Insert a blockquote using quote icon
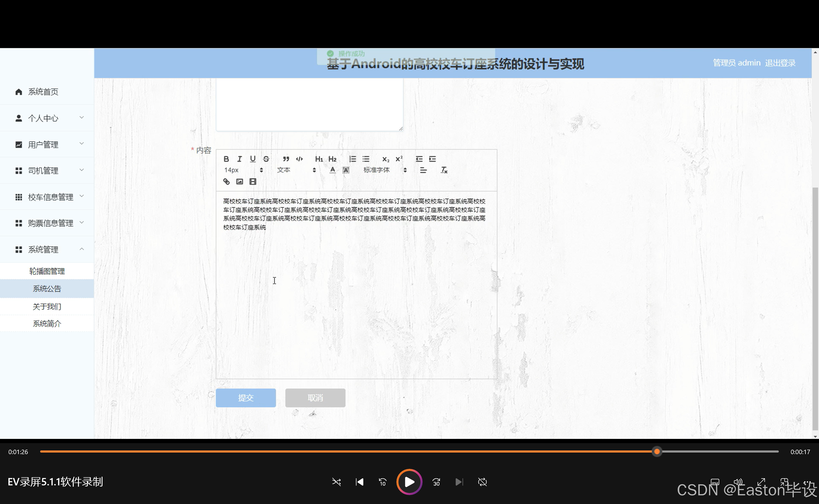Image resolution: width=819 pixels, height=504 pixels. (x=286, y=159)
